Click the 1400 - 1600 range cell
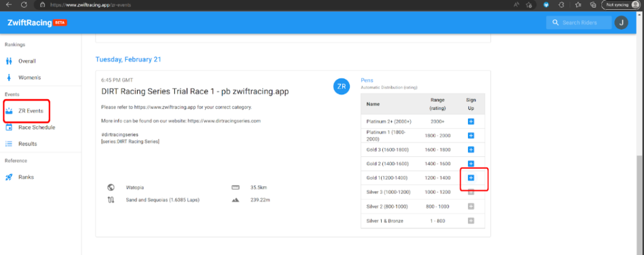Viewport: 644px width, 255px height. pyautogui.click(x=438, y=163)
